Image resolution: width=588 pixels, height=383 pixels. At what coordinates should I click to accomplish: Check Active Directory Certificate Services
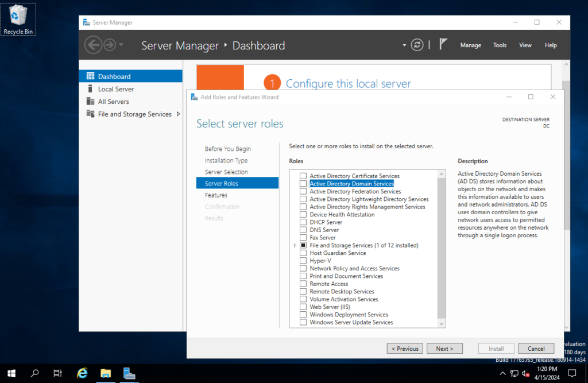303,176
